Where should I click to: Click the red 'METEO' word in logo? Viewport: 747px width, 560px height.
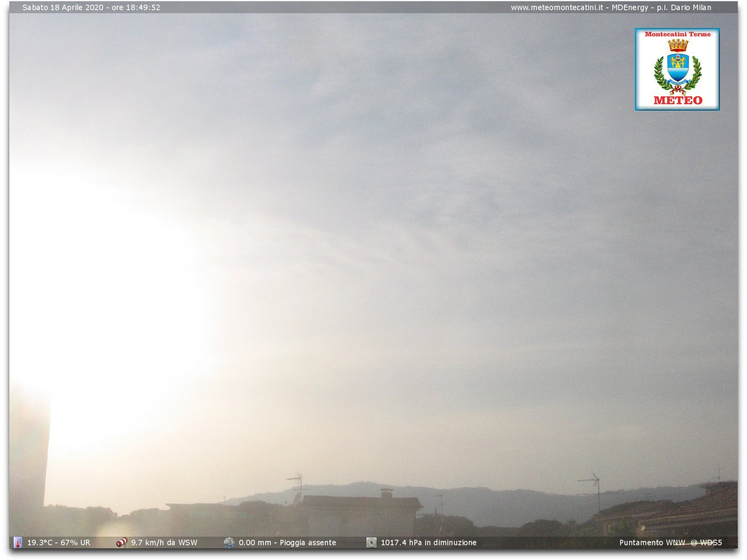(678, 100)
